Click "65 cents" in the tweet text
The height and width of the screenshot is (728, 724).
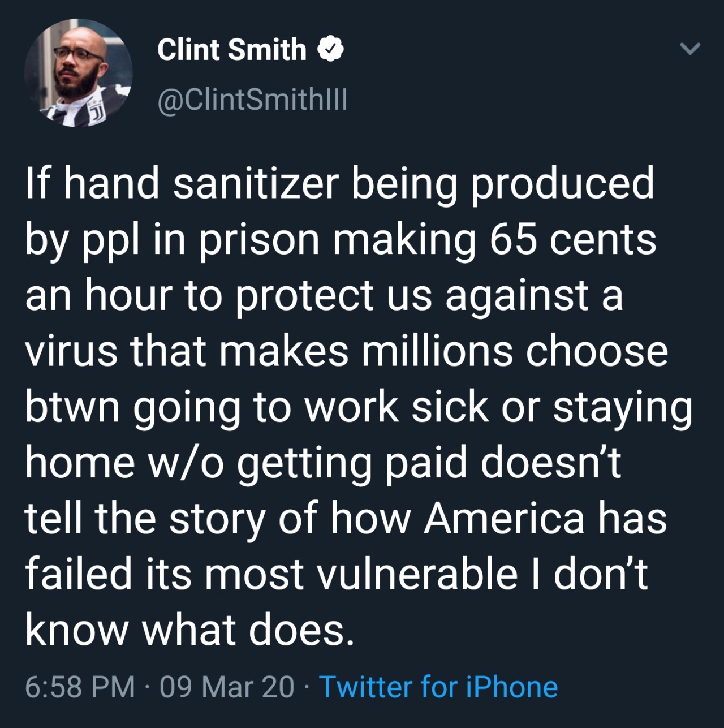coord(572,240)
